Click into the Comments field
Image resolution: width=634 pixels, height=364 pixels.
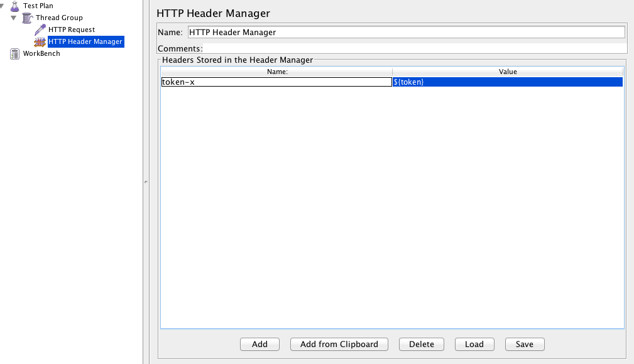point(413,48)
